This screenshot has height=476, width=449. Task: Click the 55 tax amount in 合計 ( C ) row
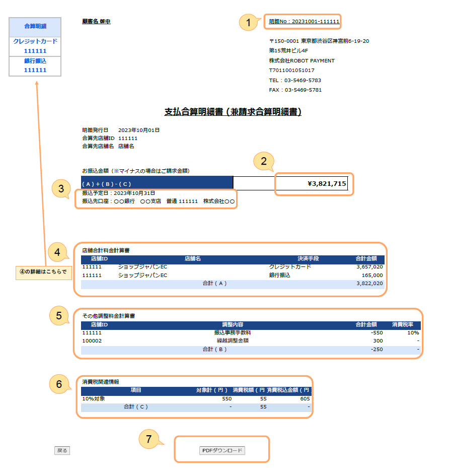(263, 407)
